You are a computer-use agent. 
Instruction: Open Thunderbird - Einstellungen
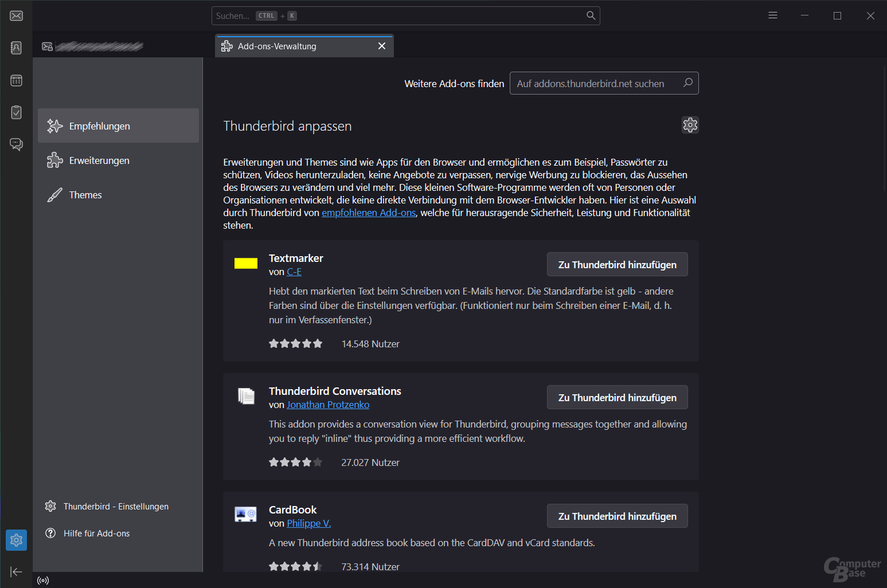coord(107,507)
